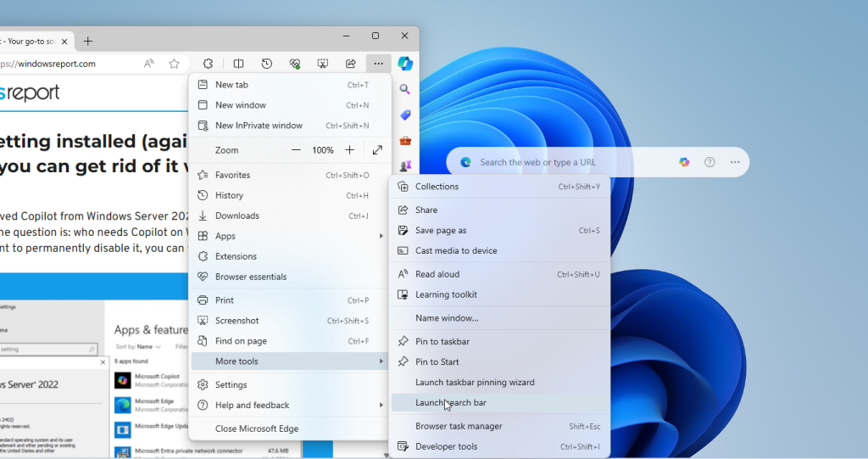This screenshot has height=459, width=868.
Task: Open History from the menu
Action: pyautogui.click(x=290, y=196)
